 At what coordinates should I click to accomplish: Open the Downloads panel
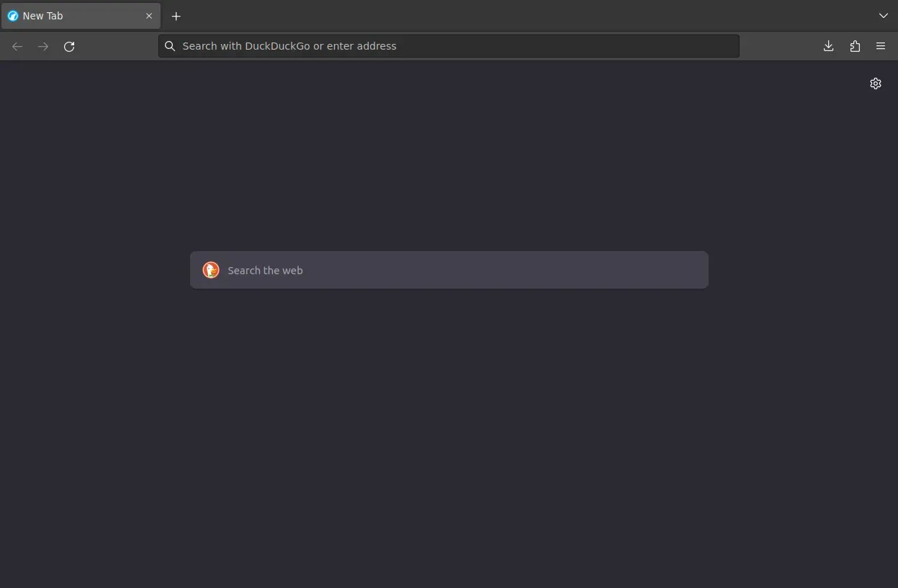[x=828, y=46]
